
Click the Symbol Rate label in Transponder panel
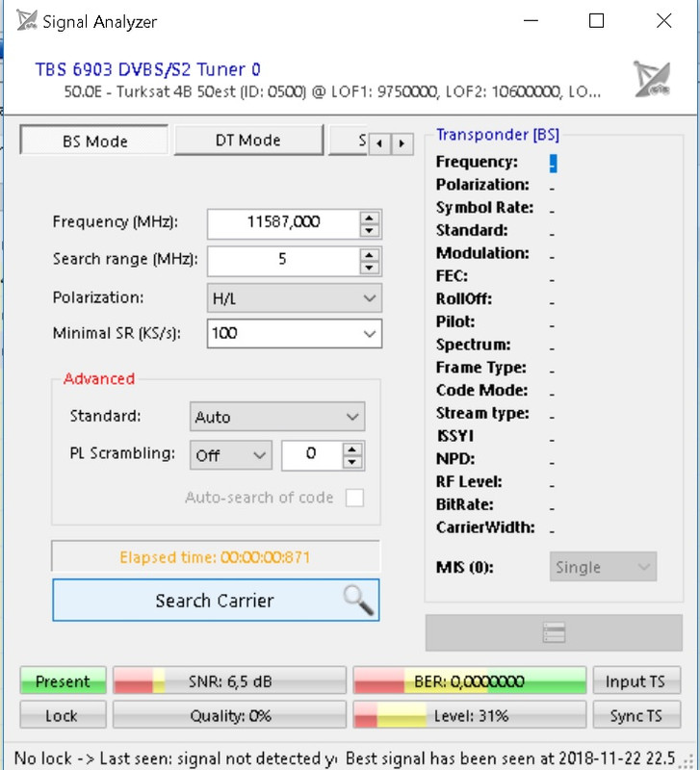pos(484,208)
